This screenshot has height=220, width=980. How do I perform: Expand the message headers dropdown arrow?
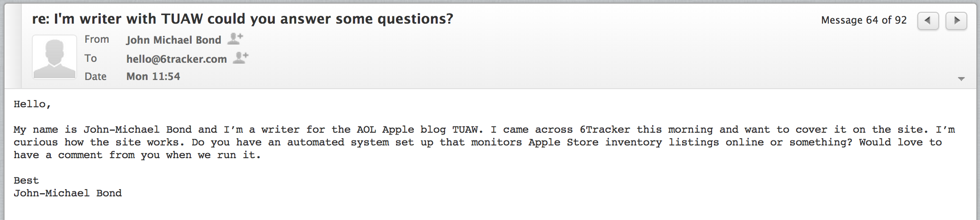(x=961, y=79)
